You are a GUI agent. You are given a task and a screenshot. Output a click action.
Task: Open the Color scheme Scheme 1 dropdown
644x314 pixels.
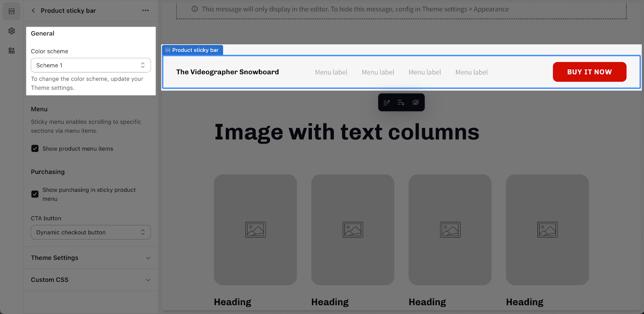91,65
